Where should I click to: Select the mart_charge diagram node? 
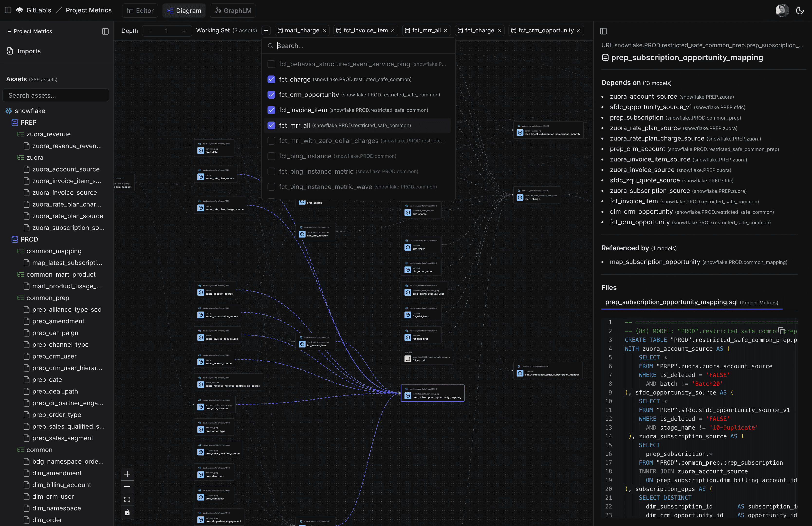[537, 195]
